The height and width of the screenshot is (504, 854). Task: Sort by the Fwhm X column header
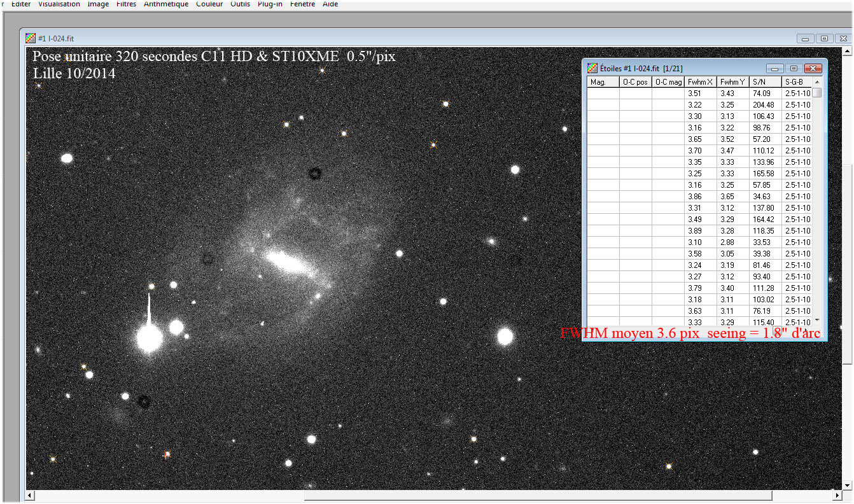701,82
